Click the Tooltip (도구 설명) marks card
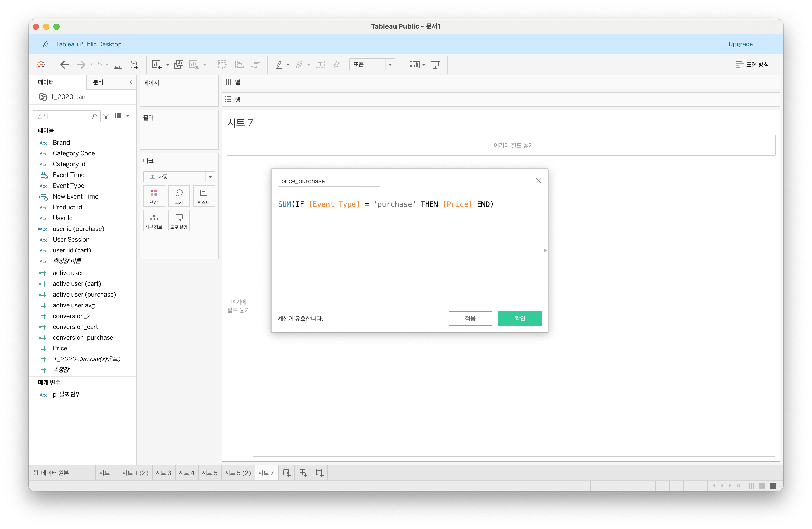812x529 pixels. (x=179, y=221)
